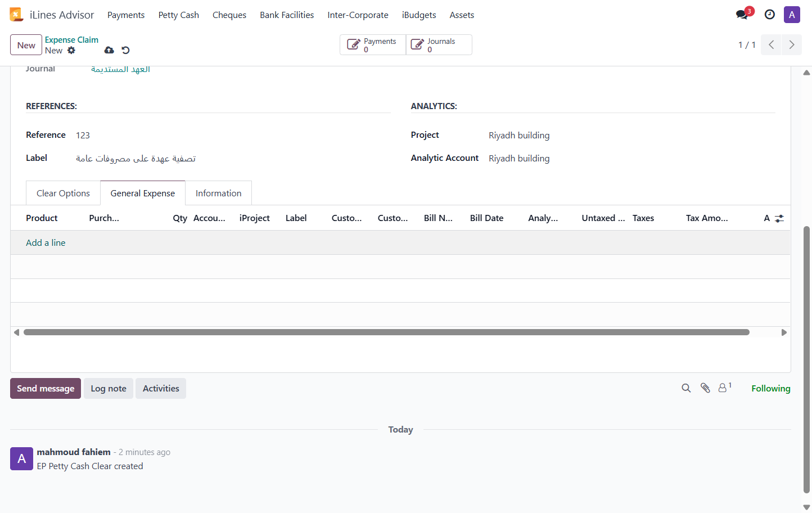
Task: Go to the previous record arrow
Action: pyautogui.click(x=772, y=44)
